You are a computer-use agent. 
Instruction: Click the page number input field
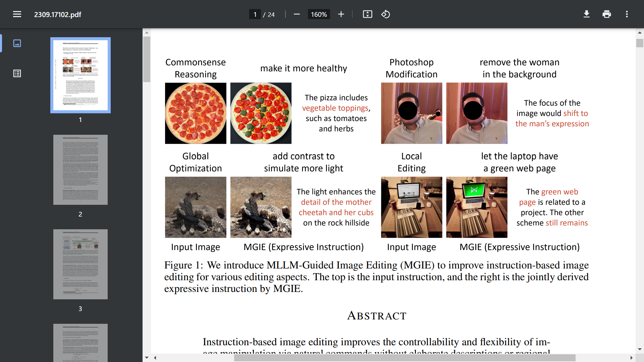pos(255,14)
